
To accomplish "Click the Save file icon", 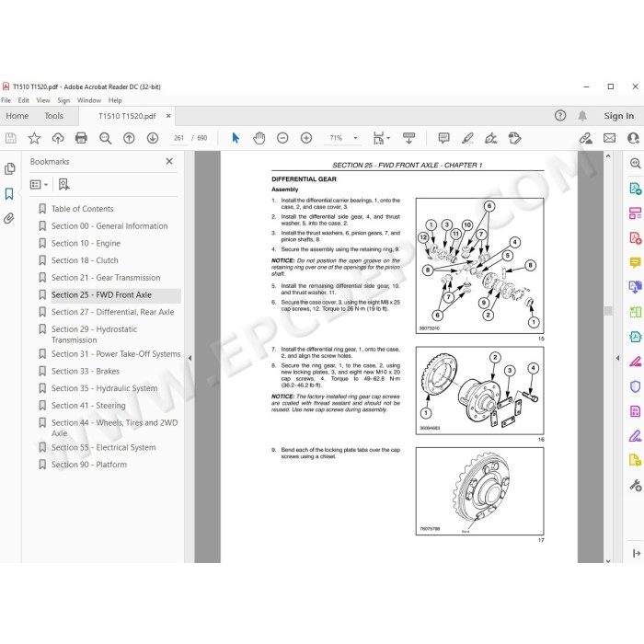I will (x=11, y=138).
